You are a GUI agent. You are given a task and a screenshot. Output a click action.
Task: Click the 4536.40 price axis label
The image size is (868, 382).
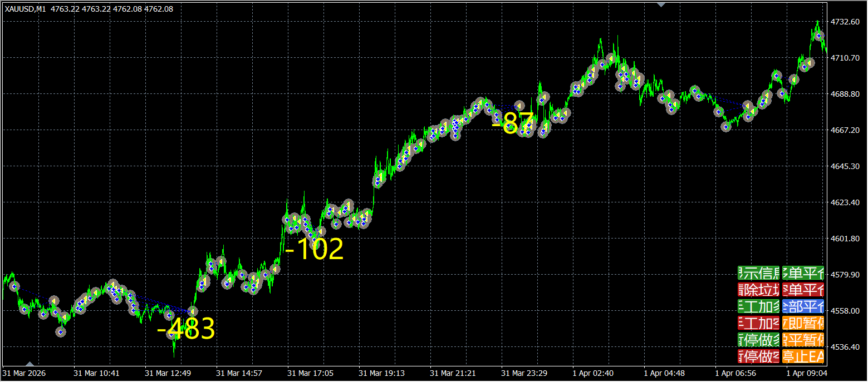click(845, 347)
